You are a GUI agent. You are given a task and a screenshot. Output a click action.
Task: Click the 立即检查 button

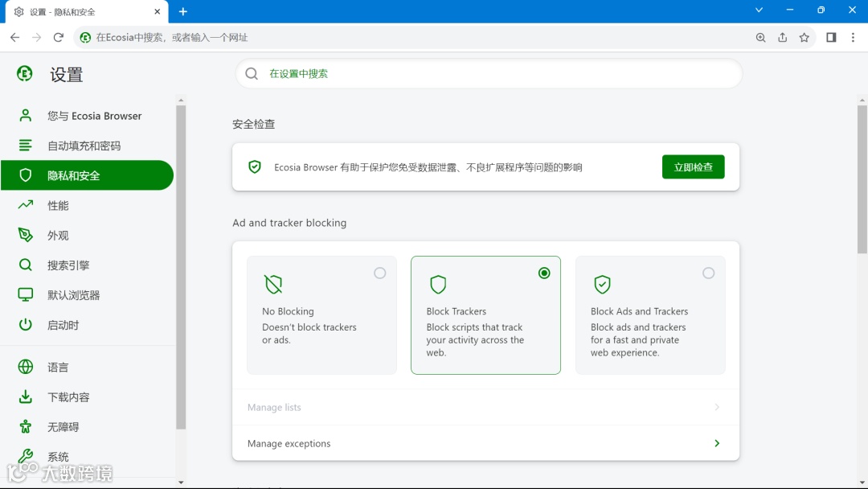coord(693,166)
